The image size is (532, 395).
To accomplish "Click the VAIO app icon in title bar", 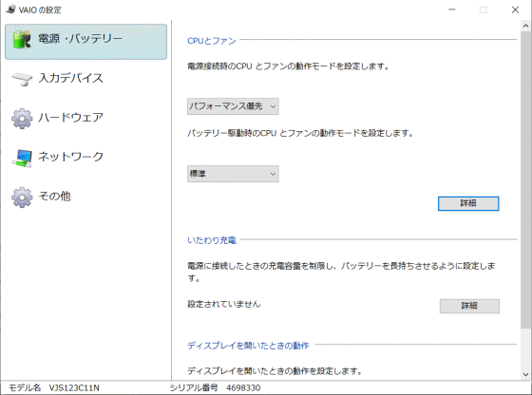I will (x=10, y=9).
